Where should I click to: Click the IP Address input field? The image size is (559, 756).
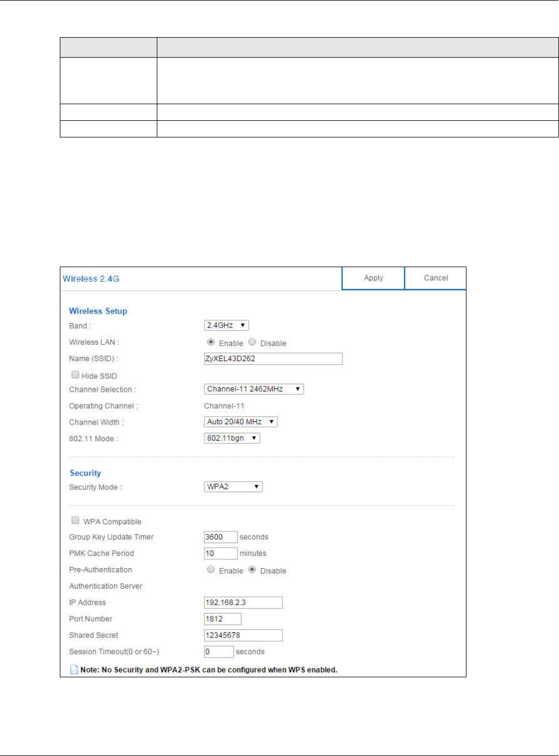243,602
